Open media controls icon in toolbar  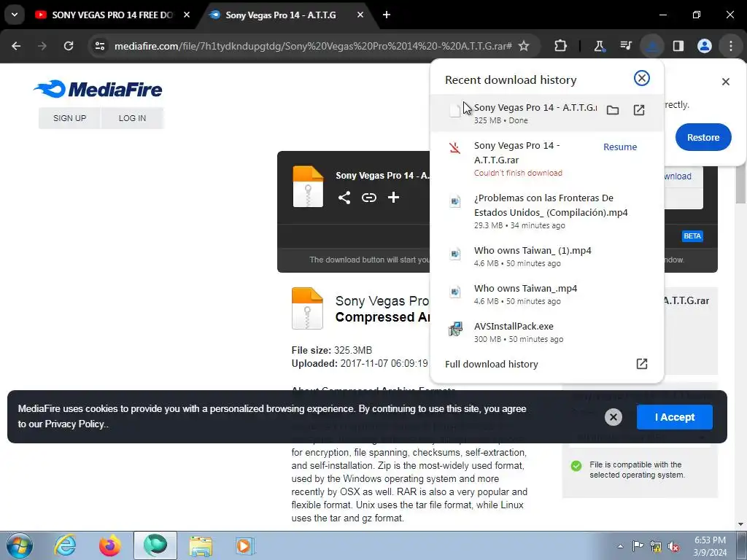(x=625, y=46)
